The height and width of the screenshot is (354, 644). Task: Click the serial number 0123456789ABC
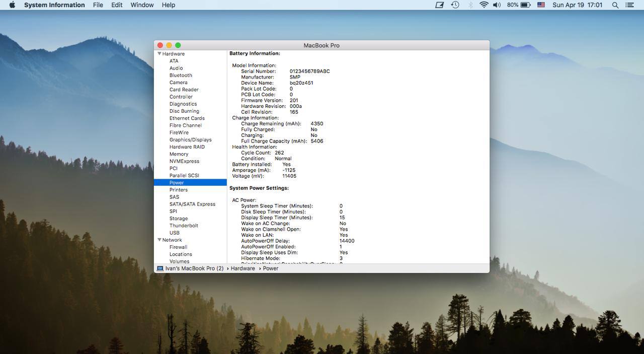click(310, 72)
